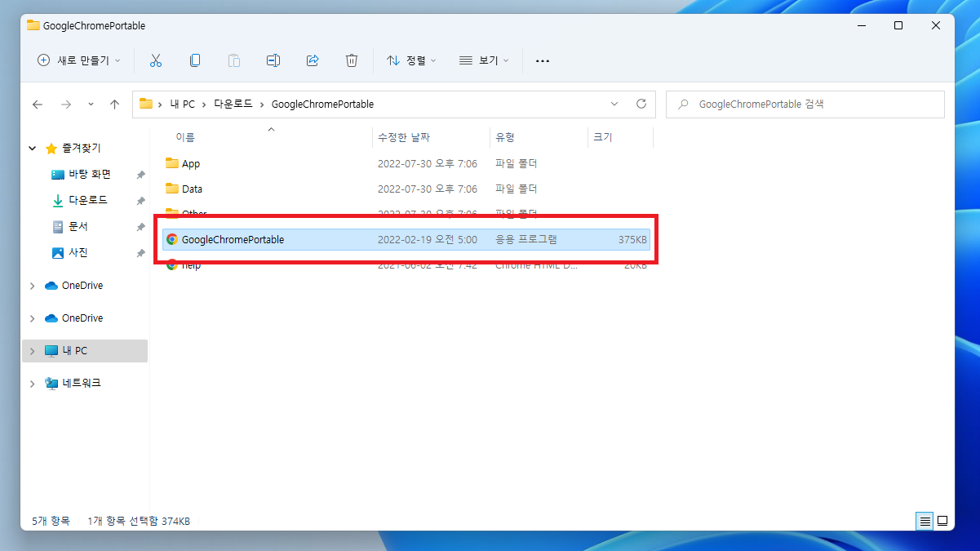Expand the first OneDrive tree node
980x551 pixels.
click(x=33, y=286)
